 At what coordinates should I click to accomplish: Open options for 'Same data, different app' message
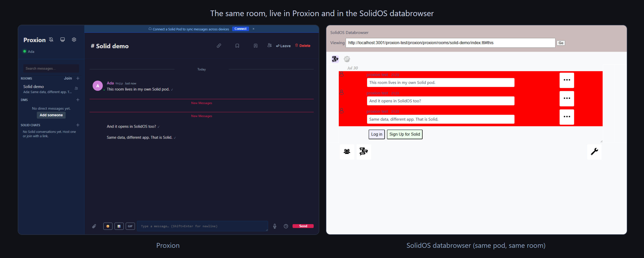(567, 117)
